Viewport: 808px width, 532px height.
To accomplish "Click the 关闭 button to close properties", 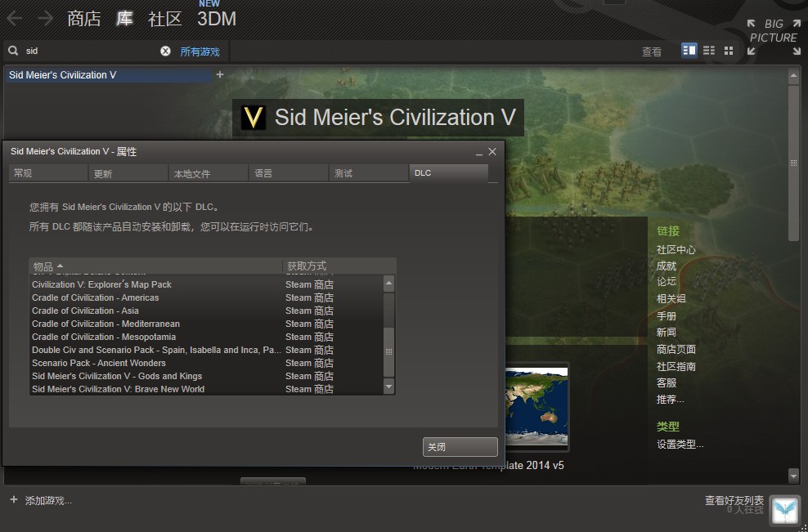I will tap(459, 446).
